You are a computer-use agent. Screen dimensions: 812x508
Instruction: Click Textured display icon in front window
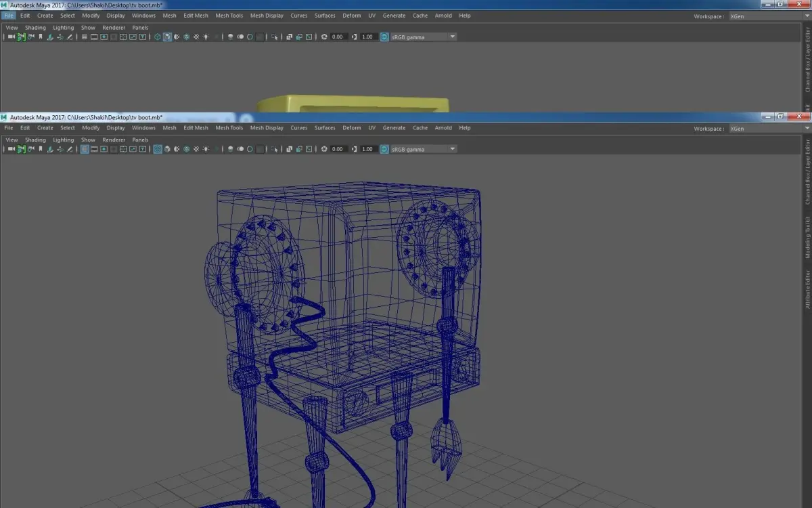click(x=196, y=149)
